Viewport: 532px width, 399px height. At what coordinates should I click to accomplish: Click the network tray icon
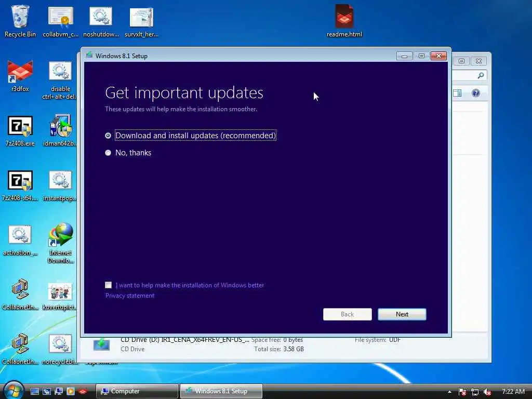click(475, 392)
